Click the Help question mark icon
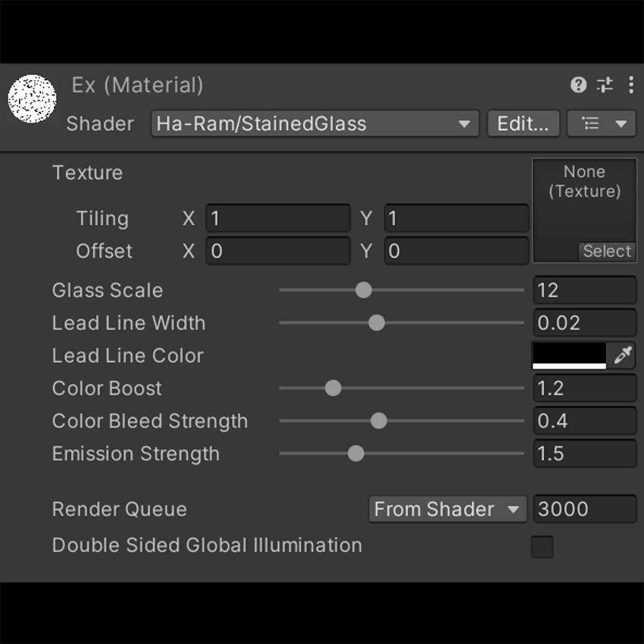This screenshot has height=644, width=644. click(x=579, y=85)
